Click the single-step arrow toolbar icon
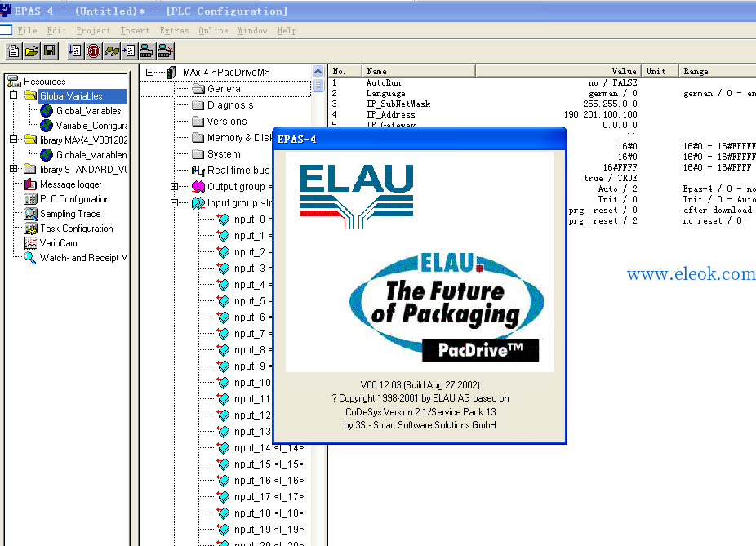This screenshot has width=756, height=546. coord(129,51)
